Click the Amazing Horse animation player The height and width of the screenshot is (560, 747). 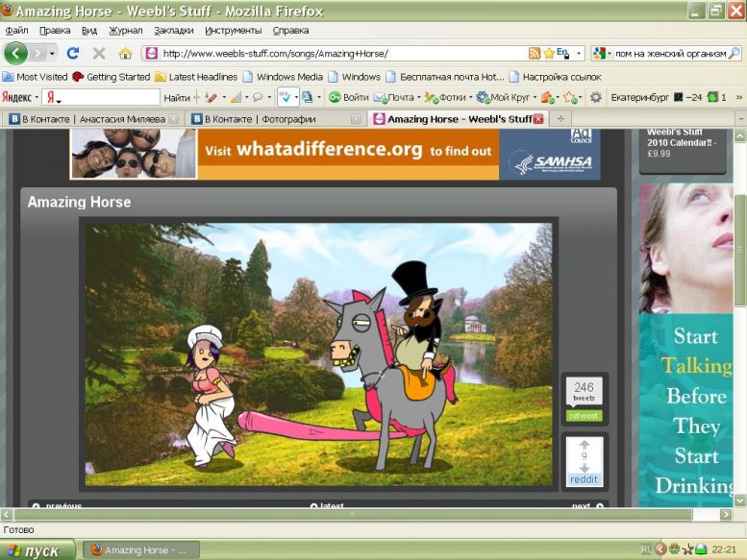319,354
